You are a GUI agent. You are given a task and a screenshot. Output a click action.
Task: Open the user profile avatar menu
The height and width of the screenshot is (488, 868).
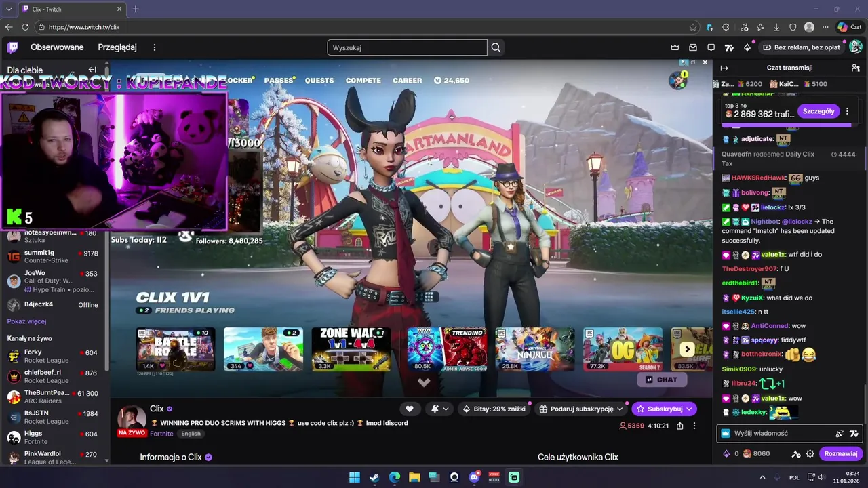click(x=856, y=47)
